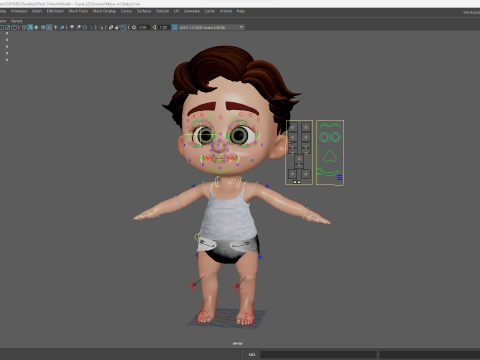The height and width of the screenshot is (360, 480).
Task: Focus the MEL command line input
Action: pyautogui.click(x=318, y=354)
